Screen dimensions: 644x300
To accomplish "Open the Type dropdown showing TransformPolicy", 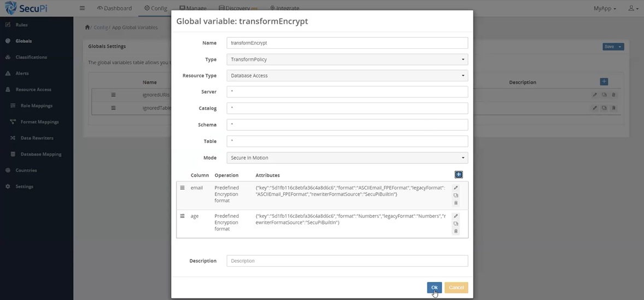I will 347,59.
